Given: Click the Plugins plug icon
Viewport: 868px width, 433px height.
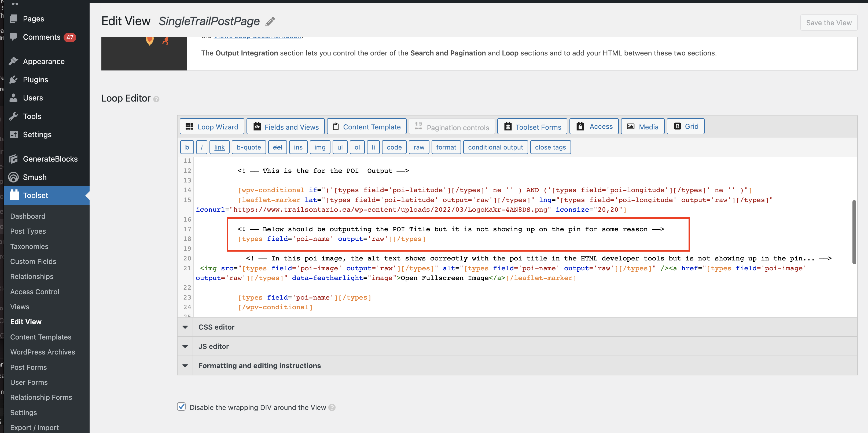Looking at the screenshot, I should tap(13, 80).
